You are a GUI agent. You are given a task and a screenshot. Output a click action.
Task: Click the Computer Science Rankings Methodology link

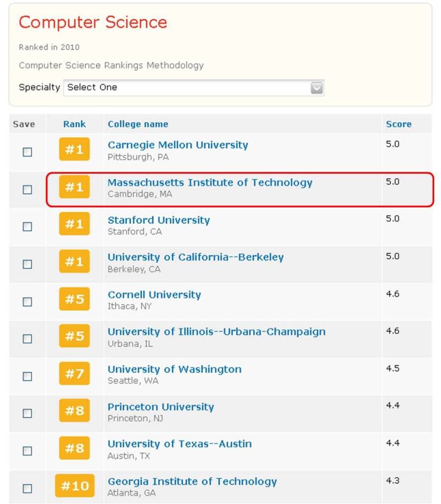[x=111, y=65]
